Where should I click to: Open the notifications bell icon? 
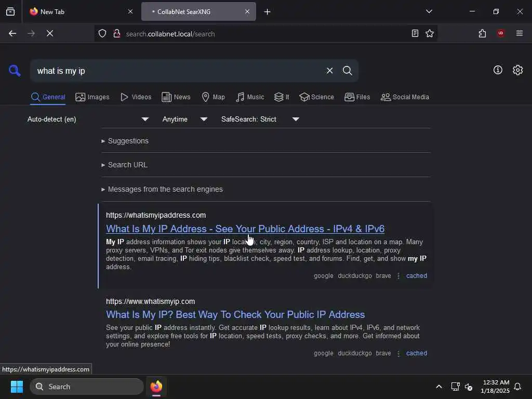[x=517, y=387]
